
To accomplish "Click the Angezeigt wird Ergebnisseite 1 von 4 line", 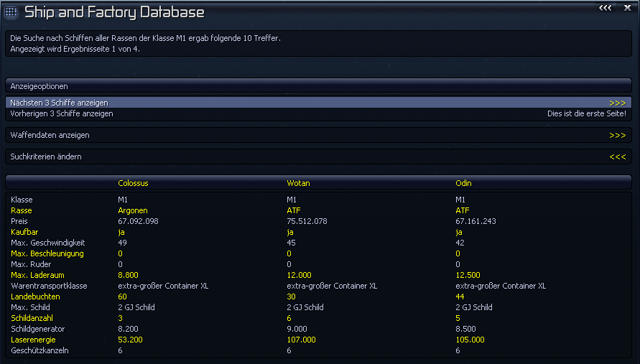I will point(75,49).
